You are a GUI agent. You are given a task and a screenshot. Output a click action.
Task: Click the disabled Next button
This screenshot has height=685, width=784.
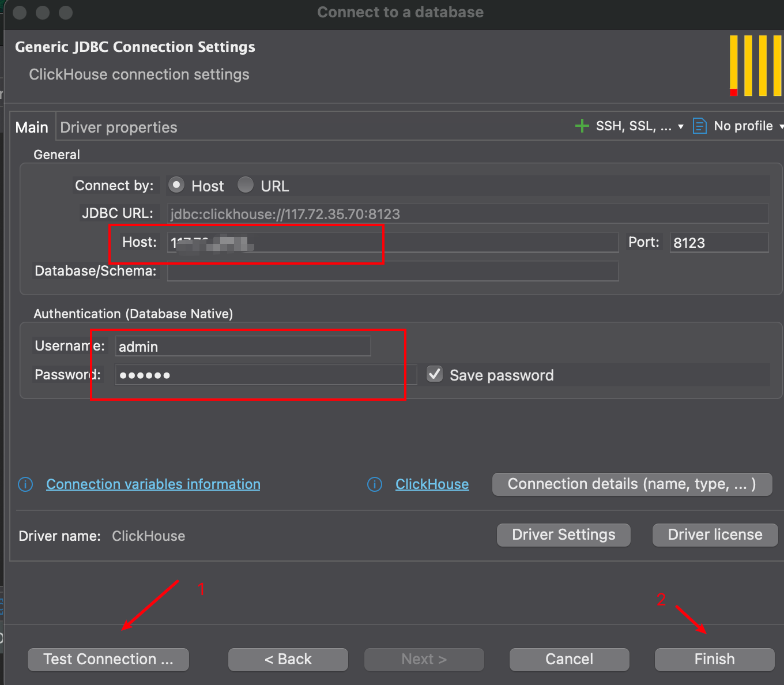pyautogui.click(x=424, y=659)
